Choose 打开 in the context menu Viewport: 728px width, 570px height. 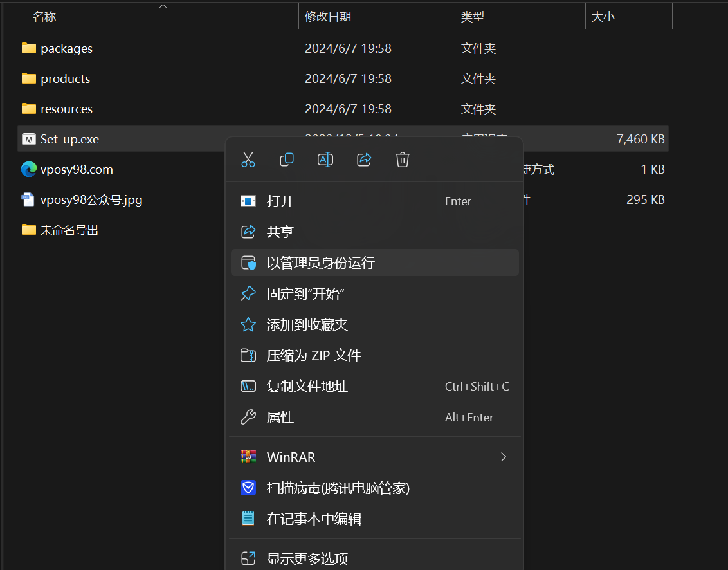[280, 201]
